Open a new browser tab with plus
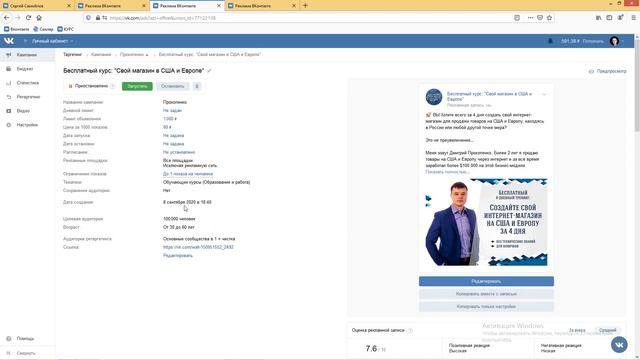Screen dimensions: 640x360 click(x=305, y=6)
